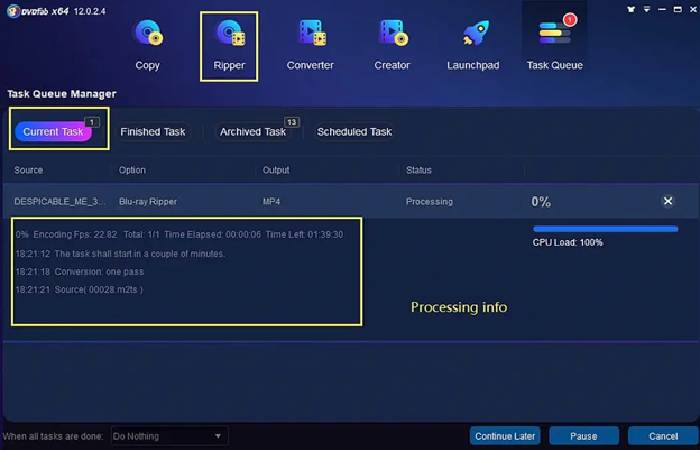
Task: Open the Converter module icon
Action: (312, 33)
